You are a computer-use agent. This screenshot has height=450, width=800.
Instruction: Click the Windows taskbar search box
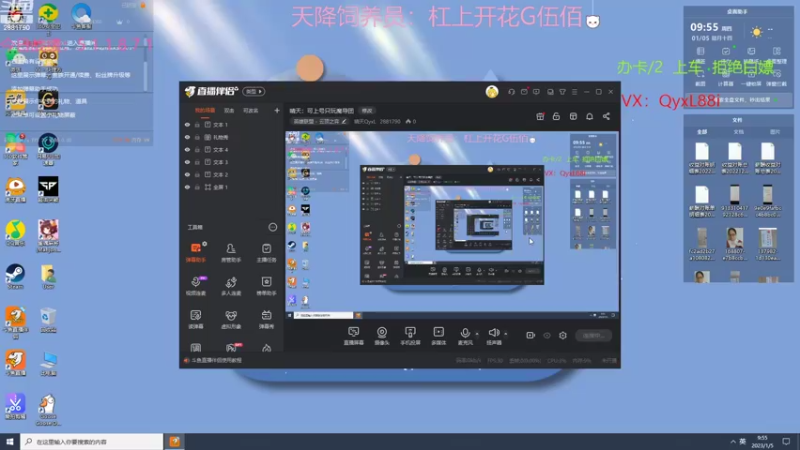92,441
